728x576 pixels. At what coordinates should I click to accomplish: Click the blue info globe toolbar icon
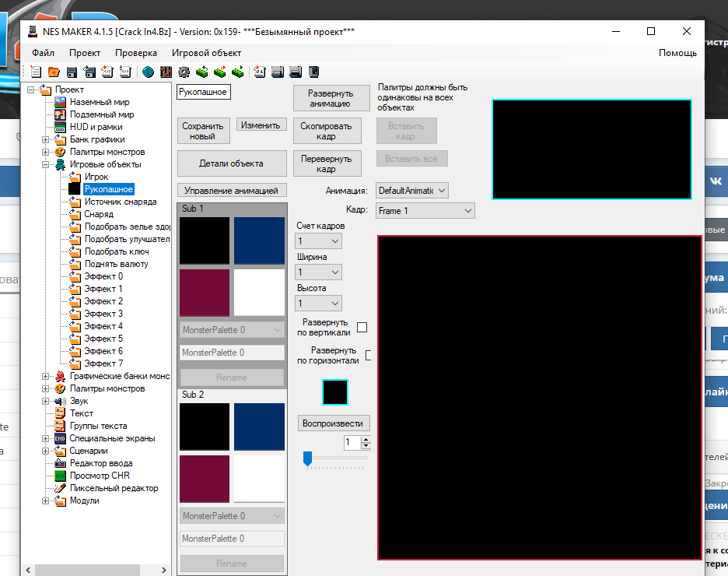pos(148,72)
